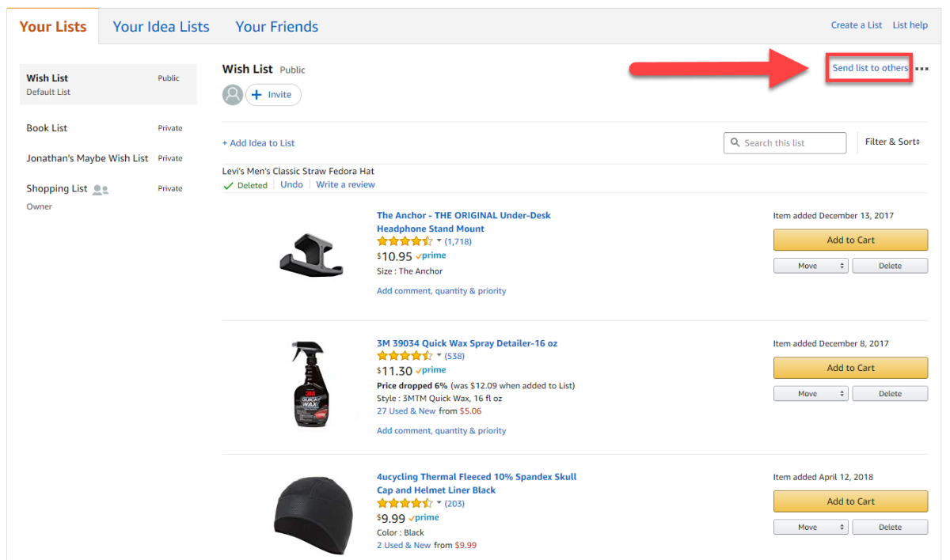Click the profile avatar icon under Wish List
The height and width of the screenshot is (560, 950).
point(233,95)
